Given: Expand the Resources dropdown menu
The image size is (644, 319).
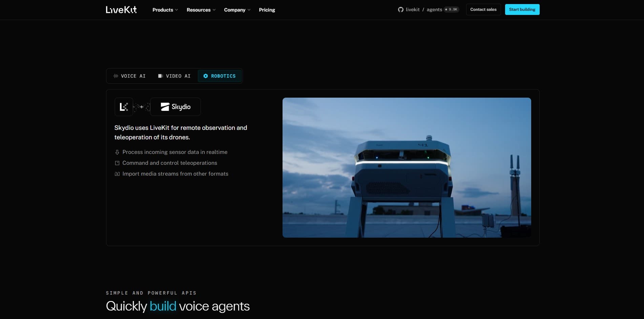Looking at the screenshot, I should [x=201, y=10].
